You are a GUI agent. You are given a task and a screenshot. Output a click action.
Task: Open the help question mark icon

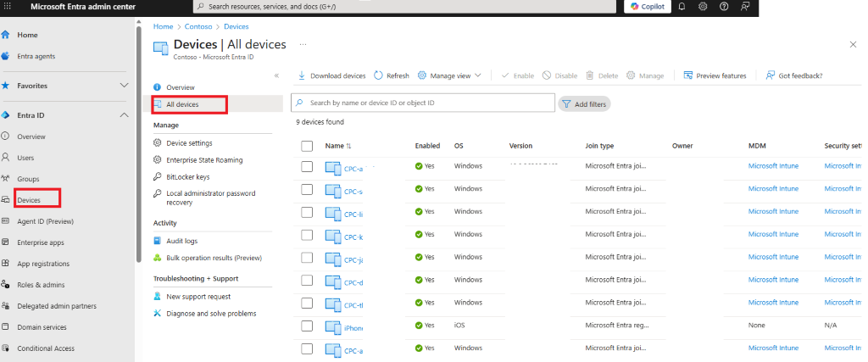(x=724, y=7)
